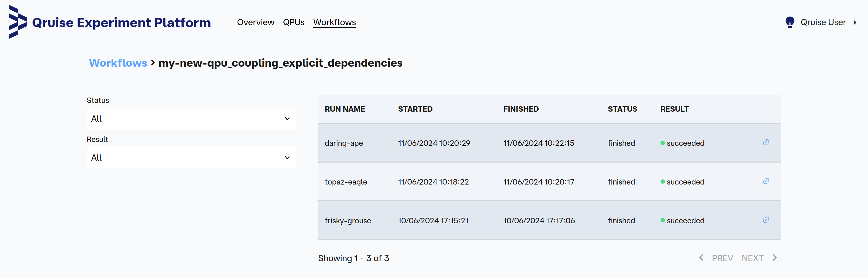The width and height of the screenshot is (868, 278).
Task: Click the FINISHED column header
Action: click(521, 109)
